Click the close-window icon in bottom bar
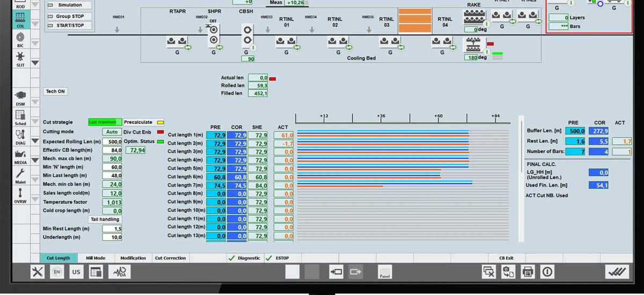 coord(489,272)
